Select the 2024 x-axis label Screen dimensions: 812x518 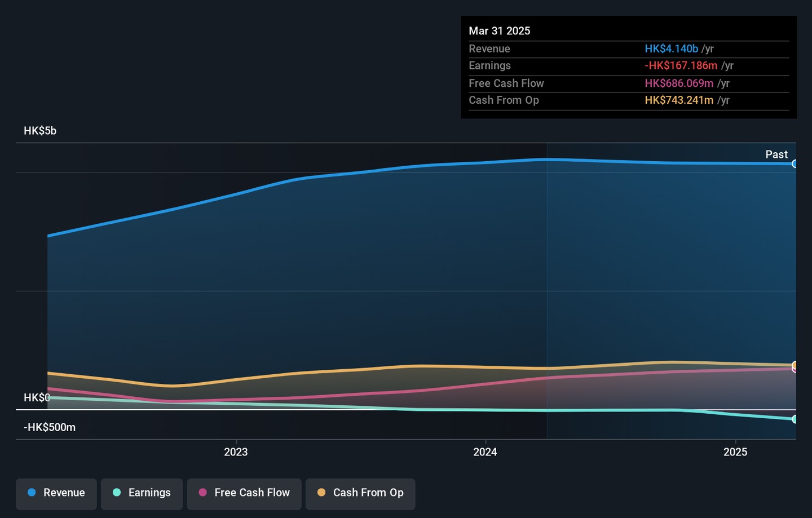(x=485, y=452)
